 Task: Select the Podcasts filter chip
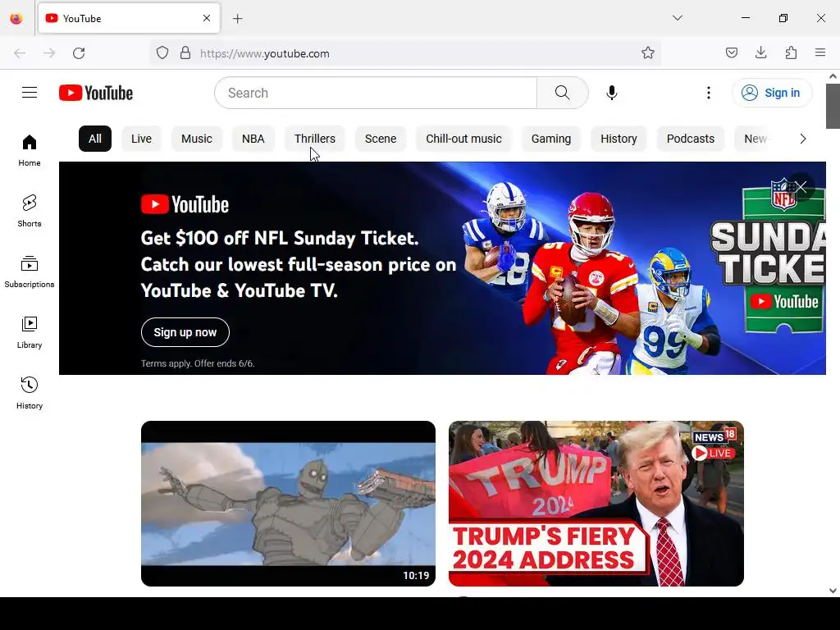(x=691, y=139)
